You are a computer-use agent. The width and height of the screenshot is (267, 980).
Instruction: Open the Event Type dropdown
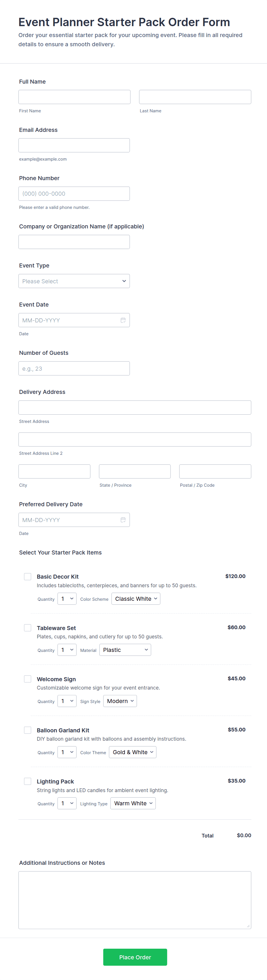[x=74, y=281]
